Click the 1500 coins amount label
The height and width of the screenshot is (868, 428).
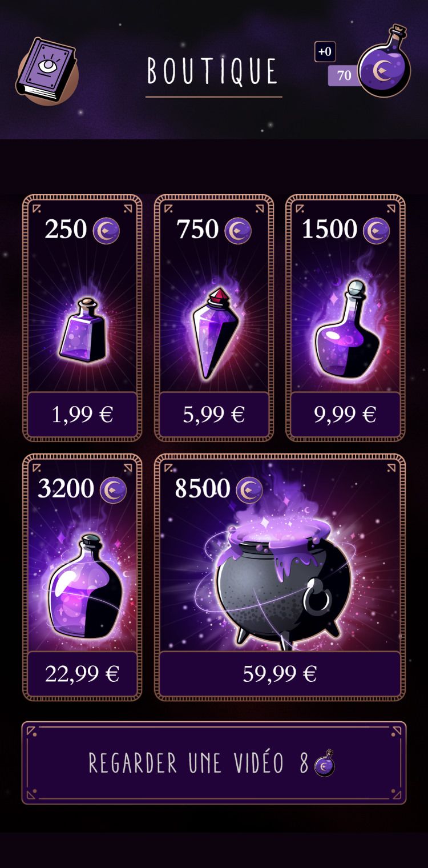click(x=329, y=230)
